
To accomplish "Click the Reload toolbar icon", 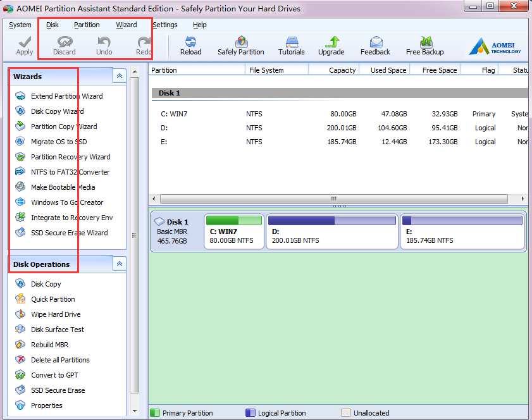I will pos(190,42).
